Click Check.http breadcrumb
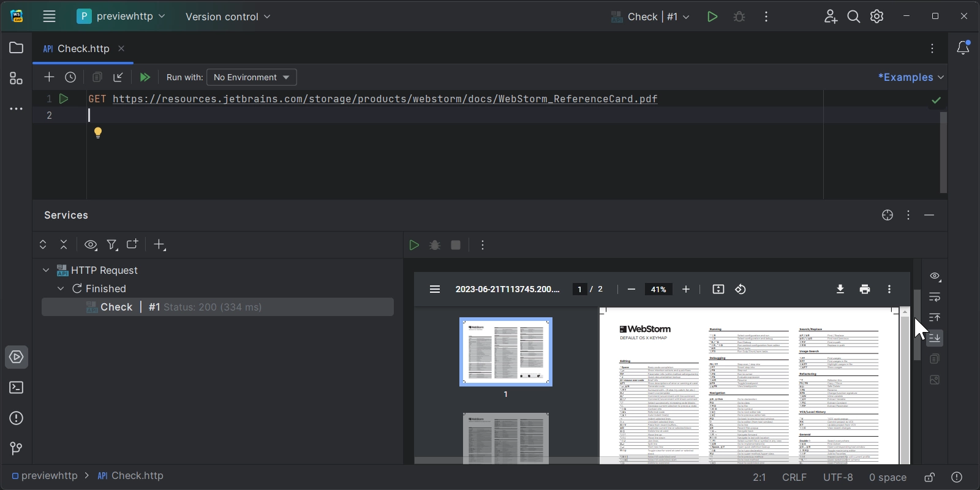 pyautogui.click(x=130, y=476)
